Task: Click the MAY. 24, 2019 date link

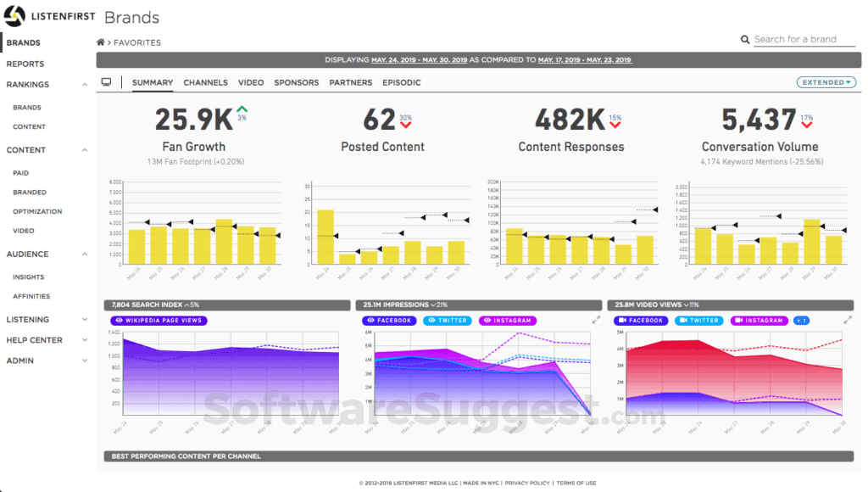Action: [x=395, y=59]
